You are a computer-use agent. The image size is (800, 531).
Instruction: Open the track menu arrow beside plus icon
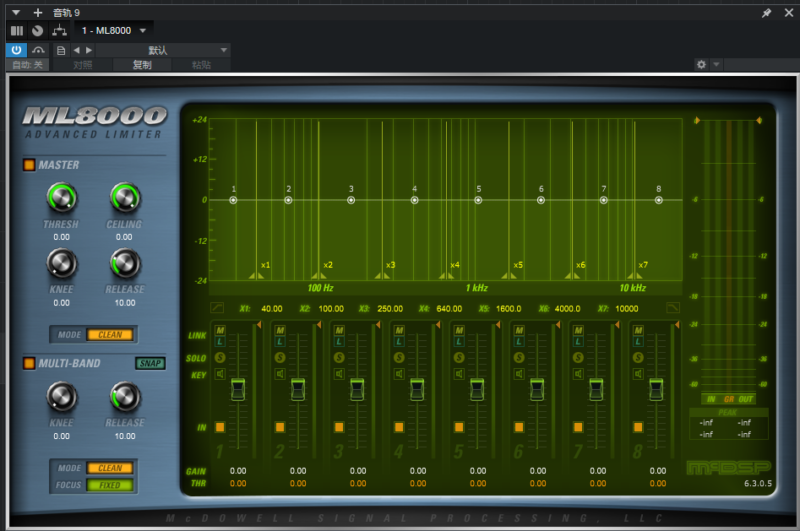16,13
